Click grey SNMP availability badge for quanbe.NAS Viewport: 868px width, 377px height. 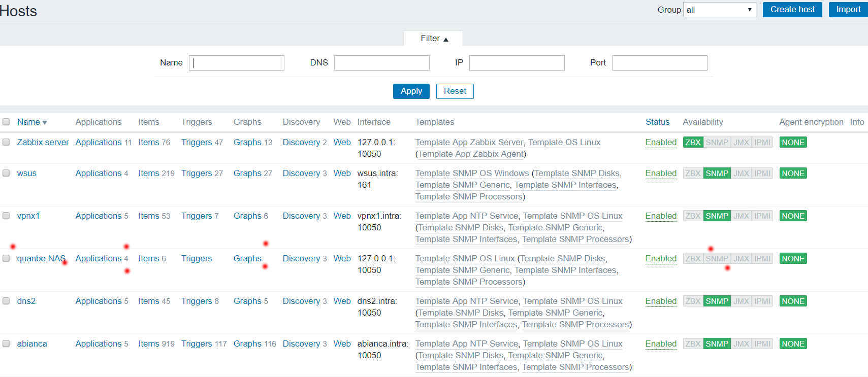tap(717, 258)
